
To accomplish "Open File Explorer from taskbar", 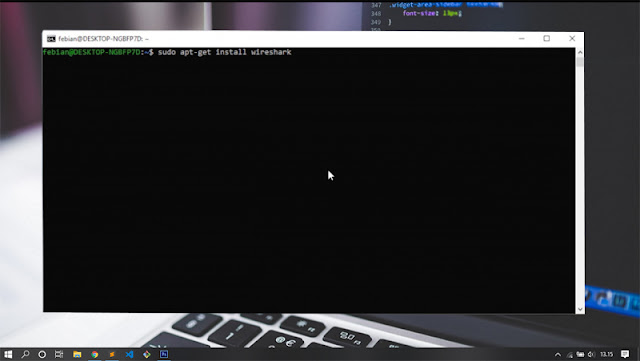I will (77, 354).
